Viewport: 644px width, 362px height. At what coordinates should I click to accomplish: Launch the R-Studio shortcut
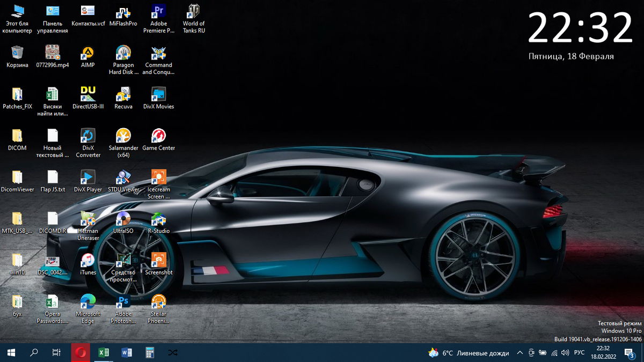pyautogui.click(x=158, y=222)
